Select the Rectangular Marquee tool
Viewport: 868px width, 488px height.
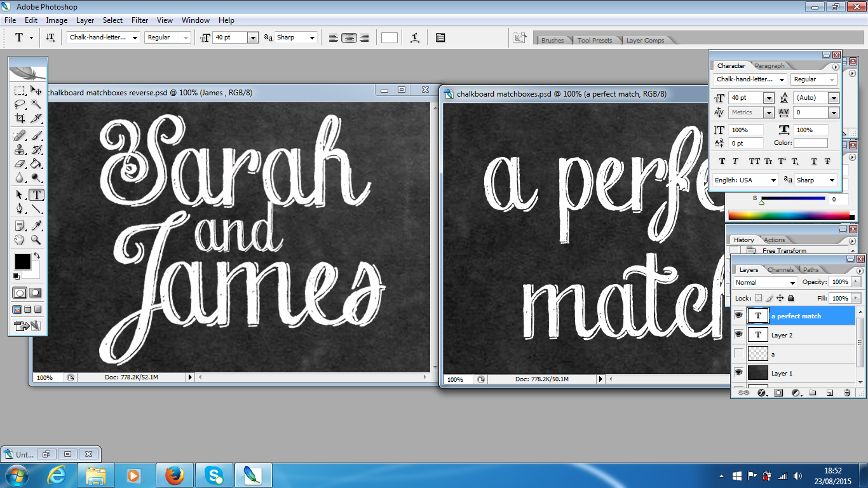tap(20, 91)
